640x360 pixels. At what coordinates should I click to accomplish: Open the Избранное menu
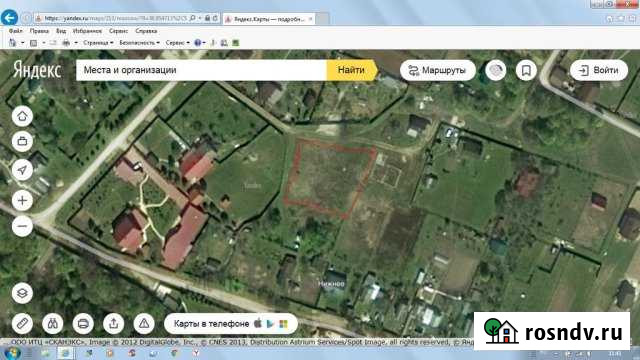click(x=87, y=31)
